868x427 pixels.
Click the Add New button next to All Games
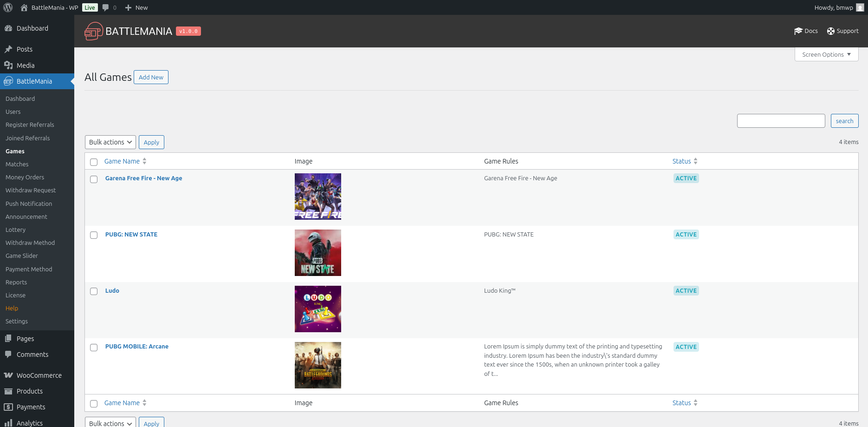point(151,77)
